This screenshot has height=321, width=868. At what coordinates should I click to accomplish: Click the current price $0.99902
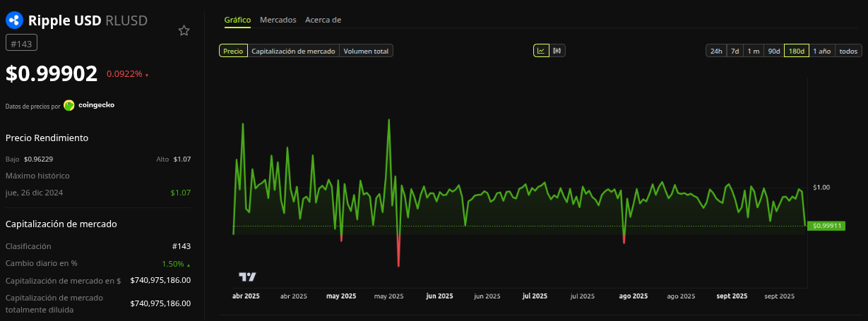52,73
